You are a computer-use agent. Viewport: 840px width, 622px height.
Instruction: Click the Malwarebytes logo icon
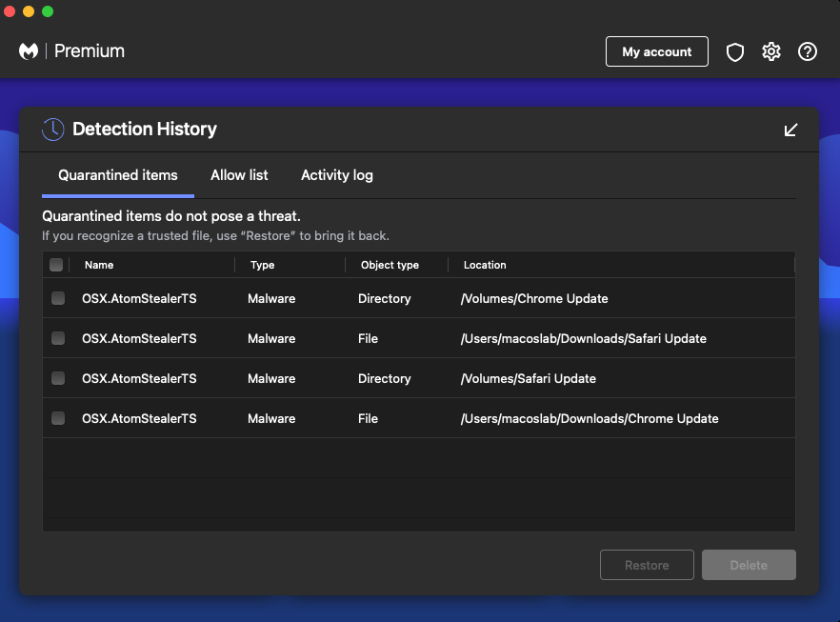(29, 51)
